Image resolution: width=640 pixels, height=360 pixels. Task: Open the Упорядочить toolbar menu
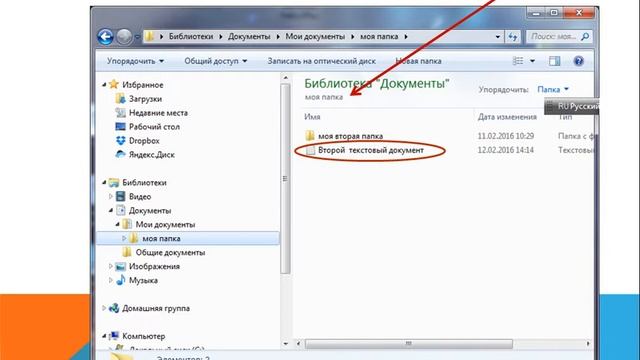click(x=135, y=61)
